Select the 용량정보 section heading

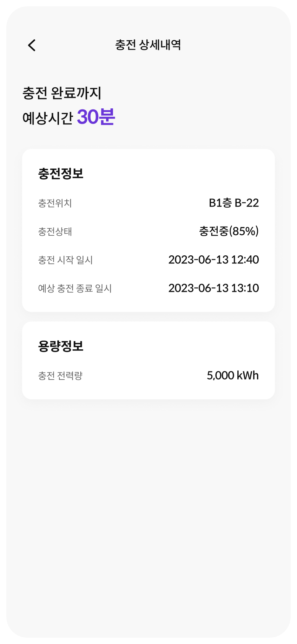click(61, 346)
